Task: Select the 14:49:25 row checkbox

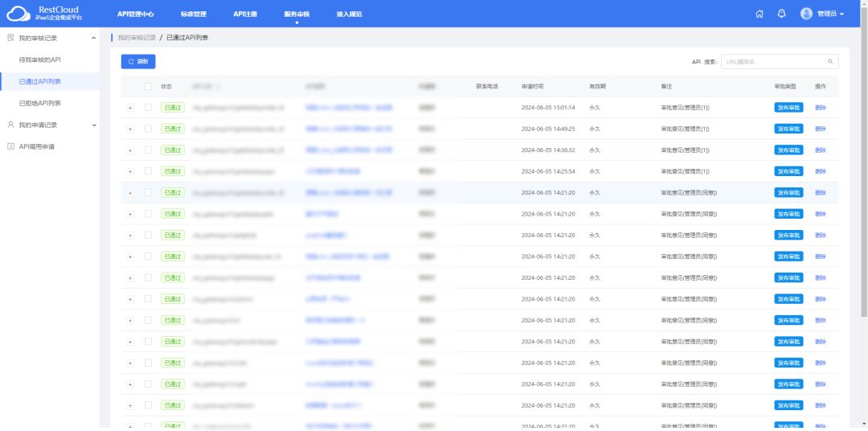Action: (148, 129)
